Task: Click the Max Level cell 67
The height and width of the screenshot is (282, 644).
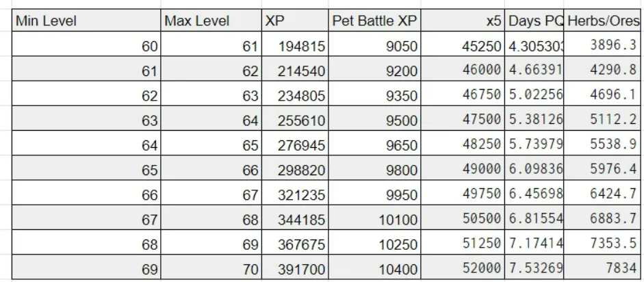Action: pos(211,195)
